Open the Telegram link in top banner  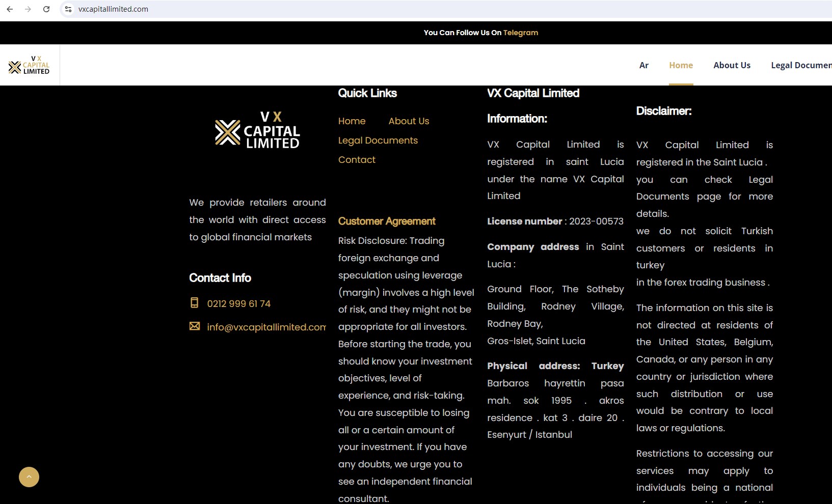(x=521, y=33)
